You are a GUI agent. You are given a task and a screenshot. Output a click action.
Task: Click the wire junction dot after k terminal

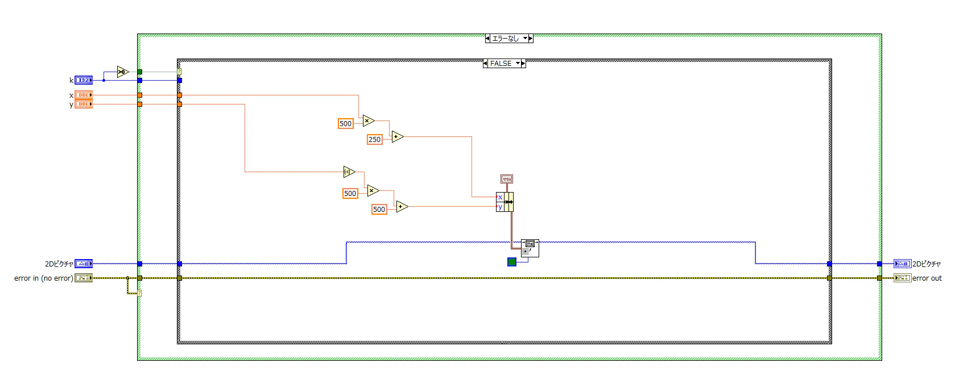(104, 81)
